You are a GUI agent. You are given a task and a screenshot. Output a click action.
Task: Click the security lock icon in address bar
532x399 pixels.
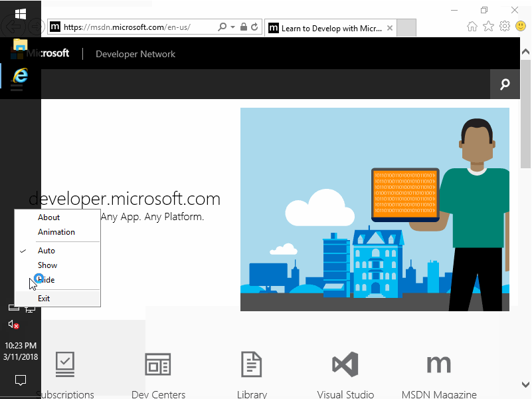(243, 27)
